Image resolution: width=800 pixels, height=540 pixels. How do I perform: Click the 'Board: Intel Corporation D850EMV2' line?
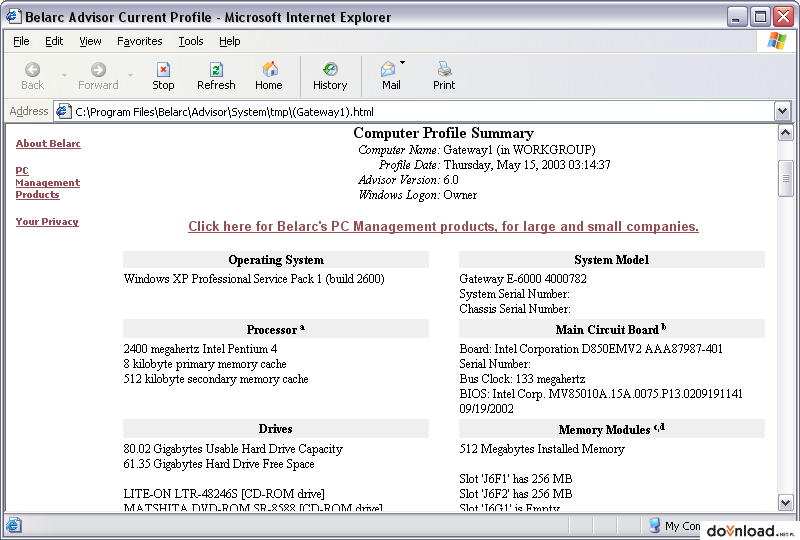(x=591, y=349)
